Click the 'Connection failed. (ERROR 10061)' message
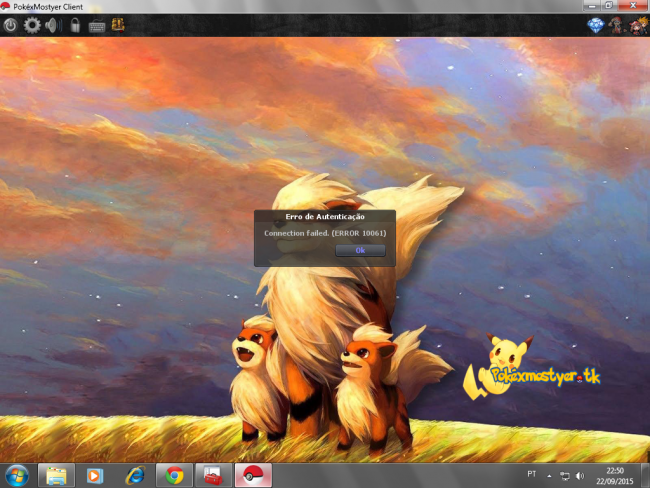Image resolution: width=650 pixels, height=488 pixels. pos(325,233)
